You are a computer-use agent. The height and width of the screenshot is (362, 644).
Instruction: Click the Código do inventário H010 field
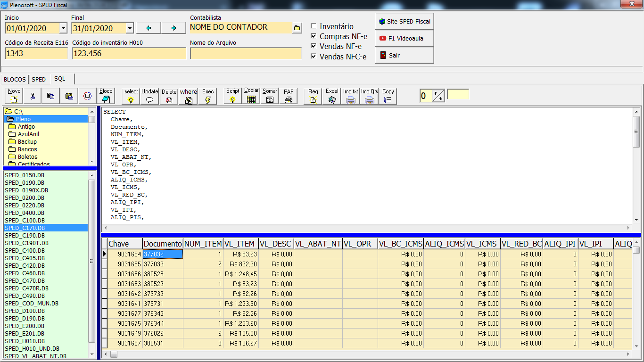tap(129, 53)
